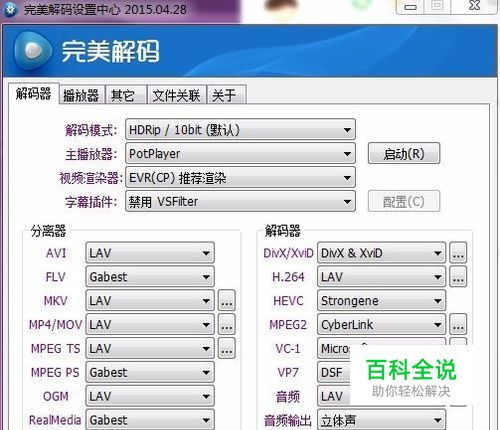This screenshot has width=500, height=430.
Task: Click the DivX/XviD decoder settings ellipsis button
Action: tap(458, 253)
